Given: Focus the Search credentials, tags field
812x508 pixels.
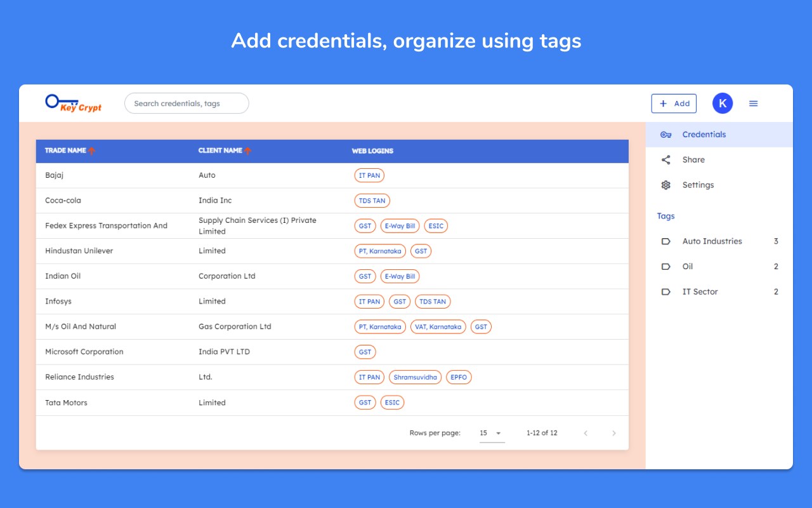Looking at the screenshot, I should click(187, 104).
